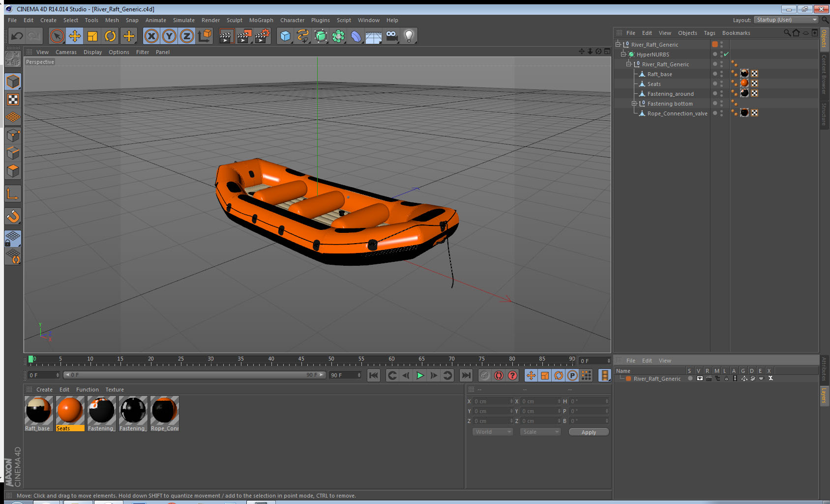
Task: Toggle Y axis lock
Action: click(x=169, y=36)
